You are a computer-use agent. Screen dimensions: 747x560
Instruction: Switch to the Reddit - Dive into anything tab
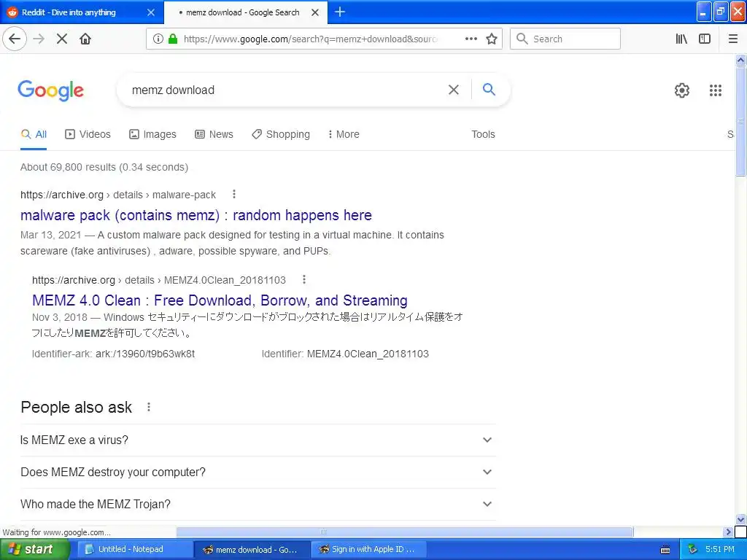point(82,12)
